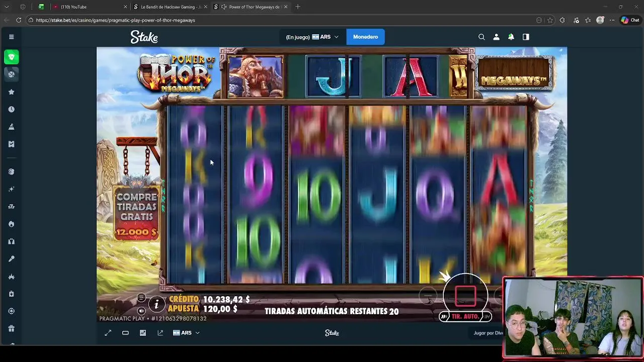Click the green casino shield icon in sidebar
The height and width of the screenshot is (362, 644).
point(11,57)
